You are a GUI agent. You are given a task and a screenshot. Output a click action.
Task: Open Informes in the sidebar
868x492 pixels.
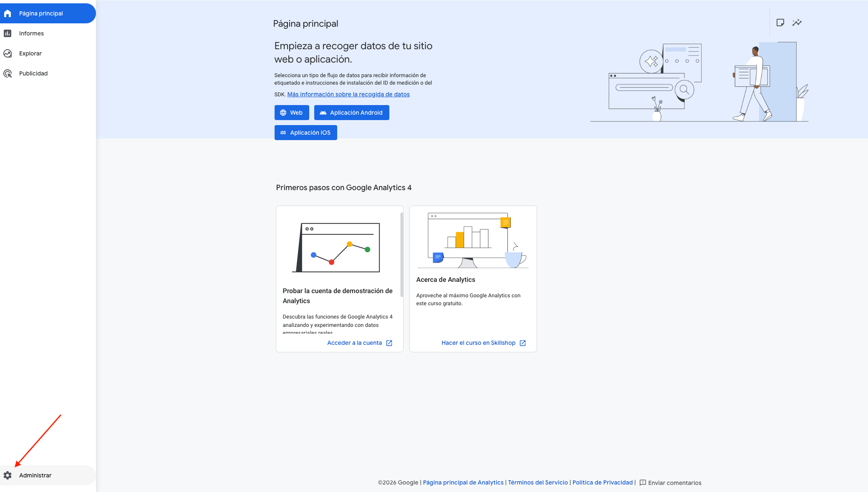48,33
